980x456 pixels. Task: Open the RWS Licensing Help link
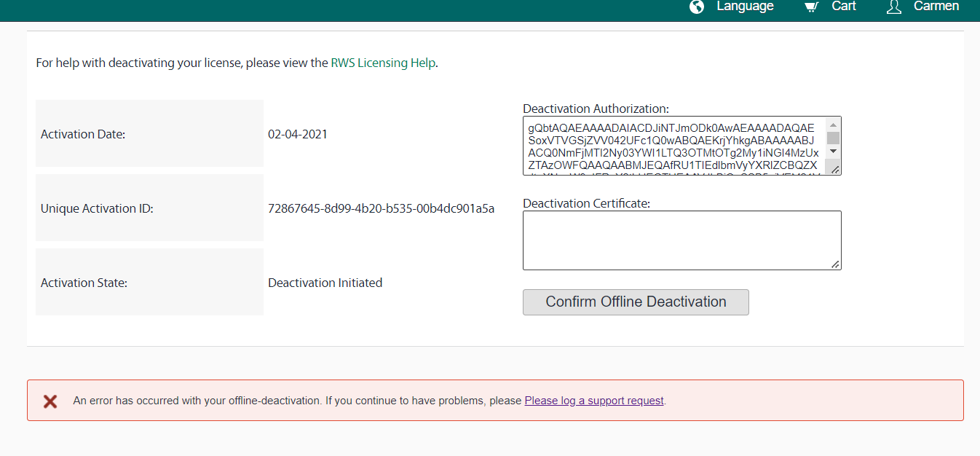click(x=383, y=63)
